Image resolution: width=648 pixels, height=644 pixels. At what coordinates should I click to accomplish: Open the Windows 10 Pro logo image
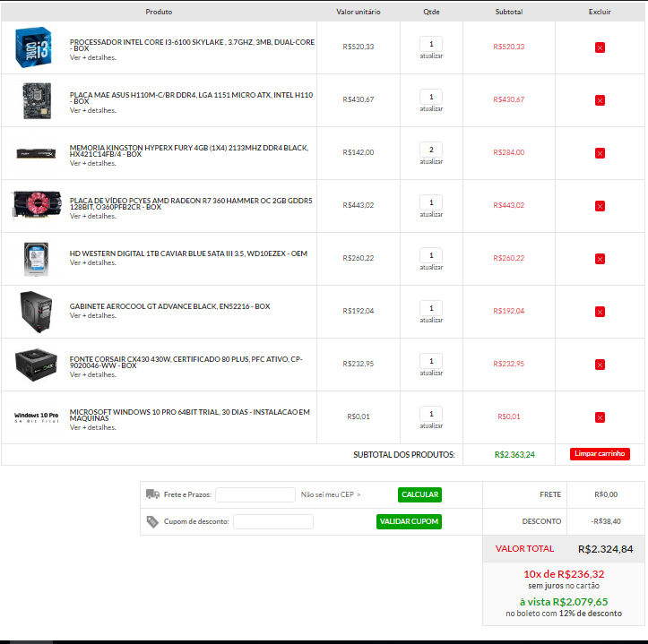click(x=37, y=417)
